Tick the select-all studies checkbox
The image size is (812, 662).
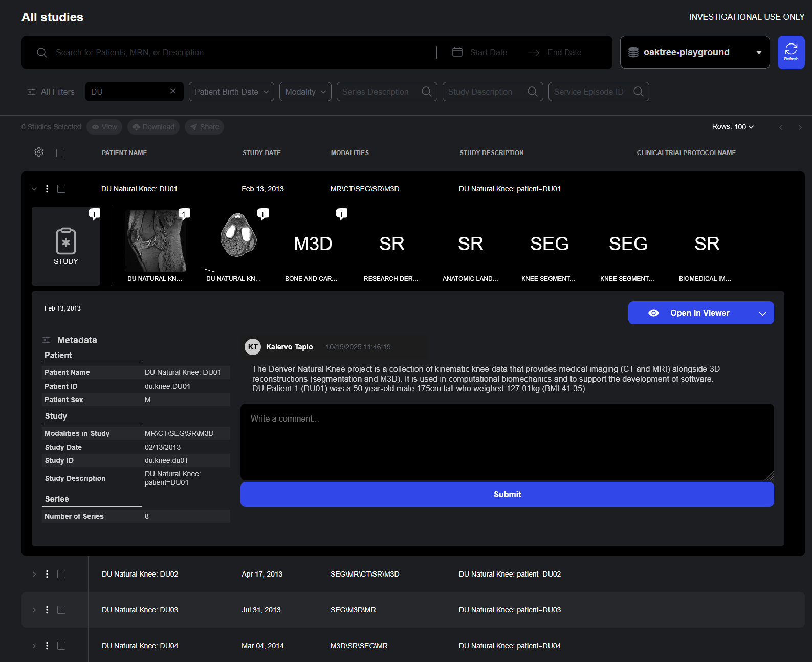pyautogui.click(x=60, y=153)
